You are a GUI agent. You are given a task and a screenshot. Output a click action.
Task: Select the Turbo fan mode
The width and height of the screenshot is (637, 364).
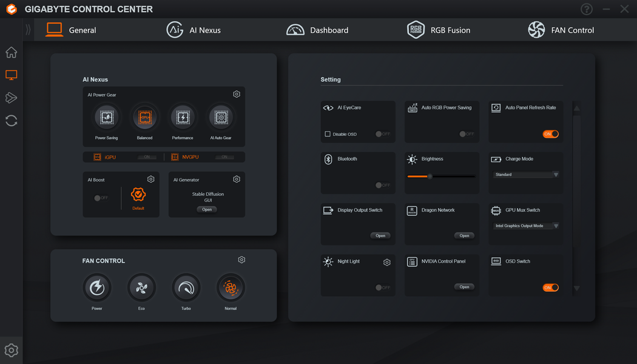(x=186, y=288)
